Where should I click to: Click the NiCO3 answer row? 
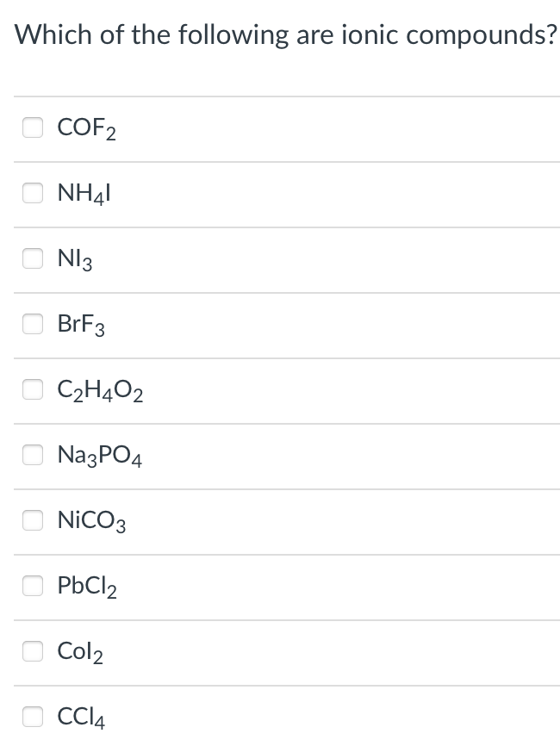pos(91,520)
